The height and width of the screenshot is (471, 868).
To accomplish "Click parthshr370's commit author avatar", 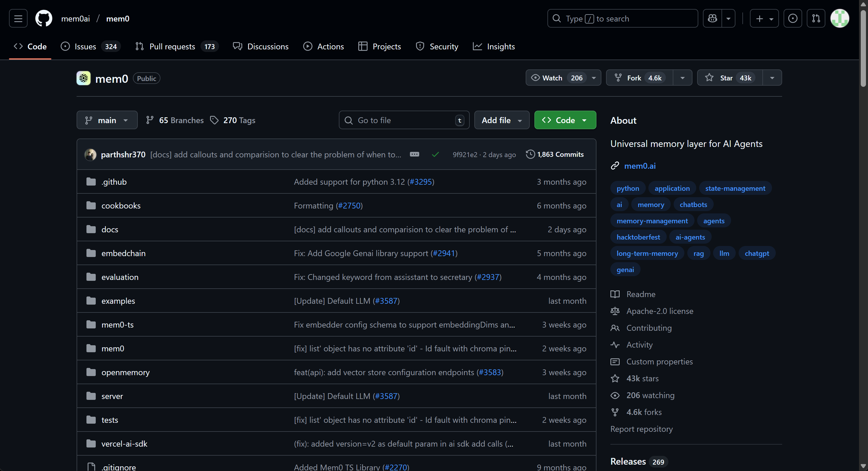I will [x=90, y=154].
